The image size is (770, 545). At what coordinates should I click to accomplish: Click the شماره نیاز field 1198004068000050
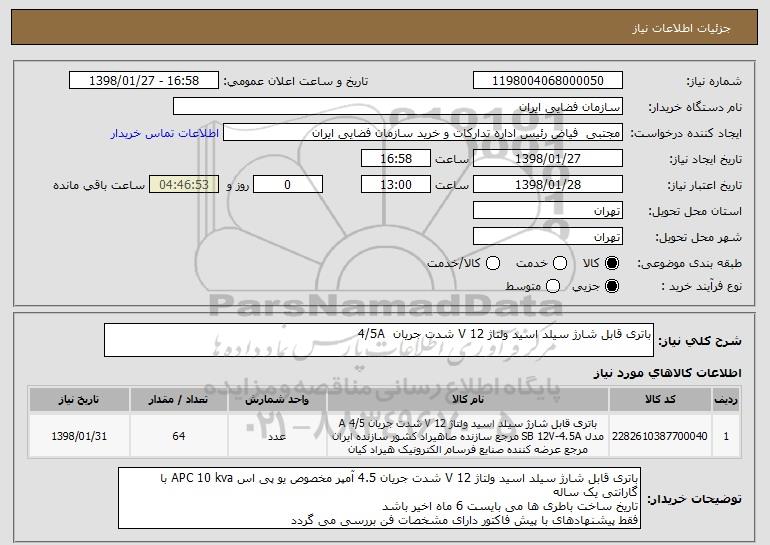pyautogui.click(x=548, y=81)
